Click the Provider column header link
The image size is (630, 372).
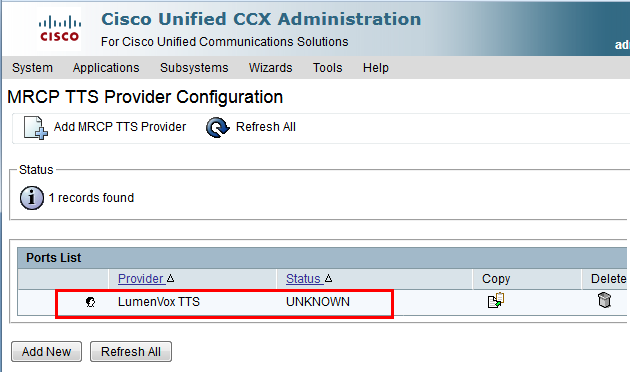(141, 278)
